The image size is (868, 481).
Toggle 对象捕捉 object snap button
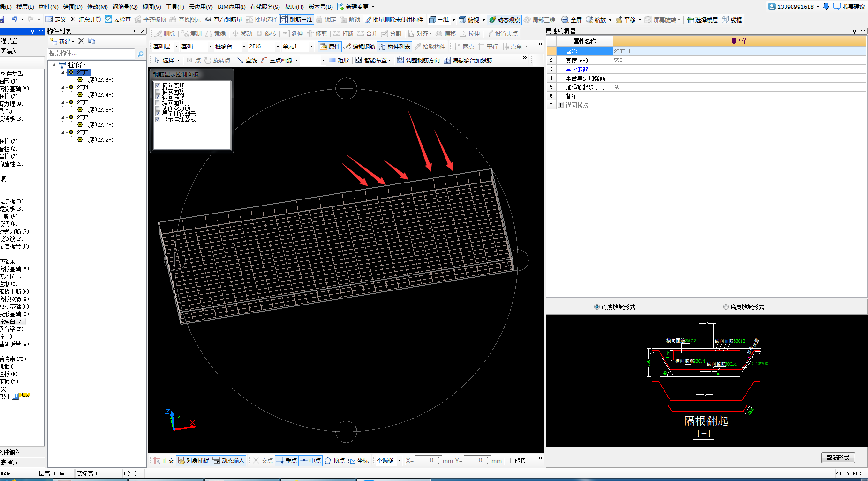pos(193,460)
